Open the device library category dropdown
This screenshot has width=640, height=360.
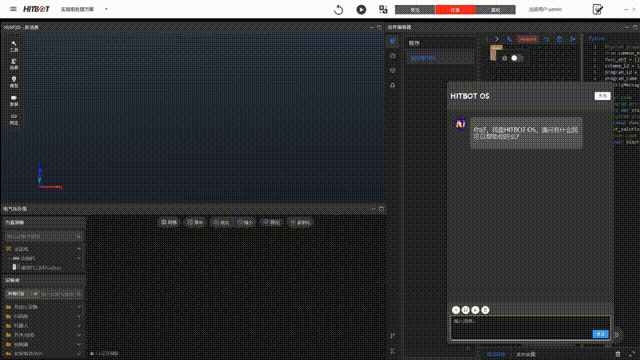[x=22, y=294]
